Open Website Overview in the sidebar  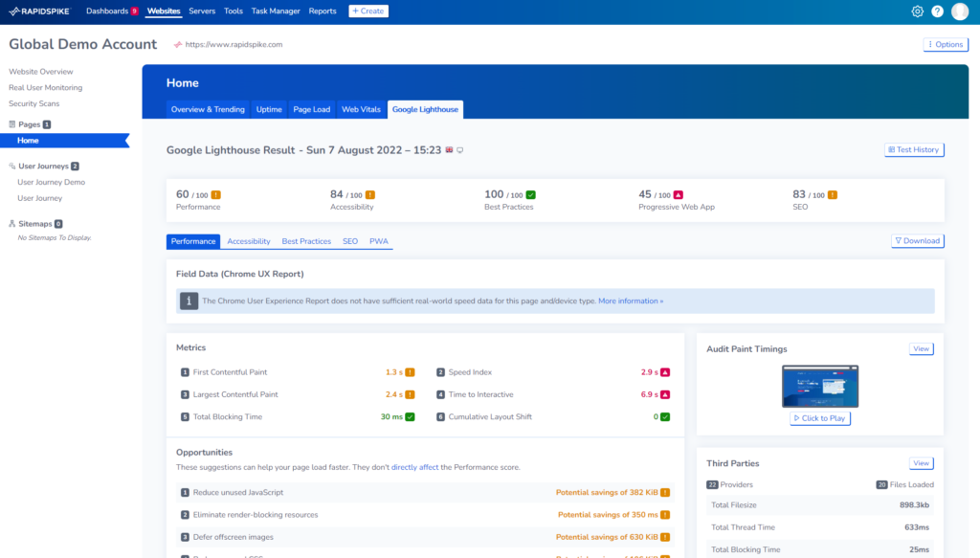click(40, 72)
